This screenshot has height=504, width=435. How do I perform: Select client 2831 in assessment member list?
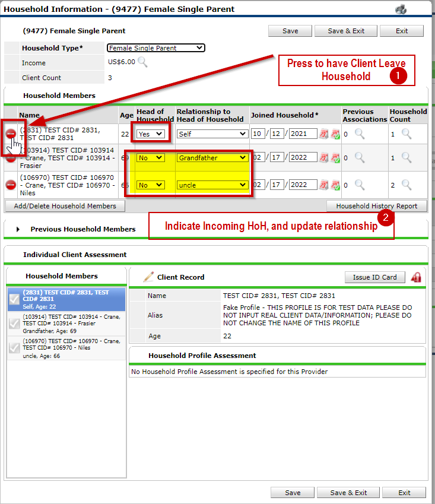click(66, 299)
